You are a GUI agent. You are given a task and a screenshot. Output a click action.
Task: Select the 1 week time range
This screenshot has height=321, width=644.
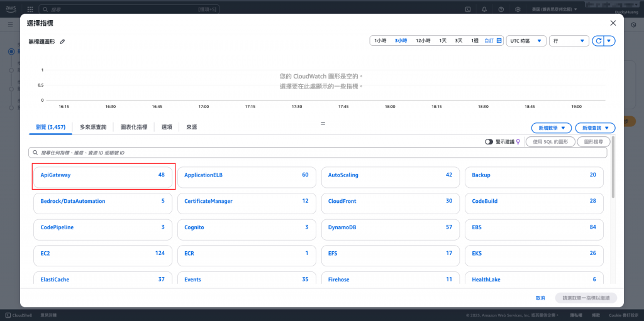tap(474, 41)
